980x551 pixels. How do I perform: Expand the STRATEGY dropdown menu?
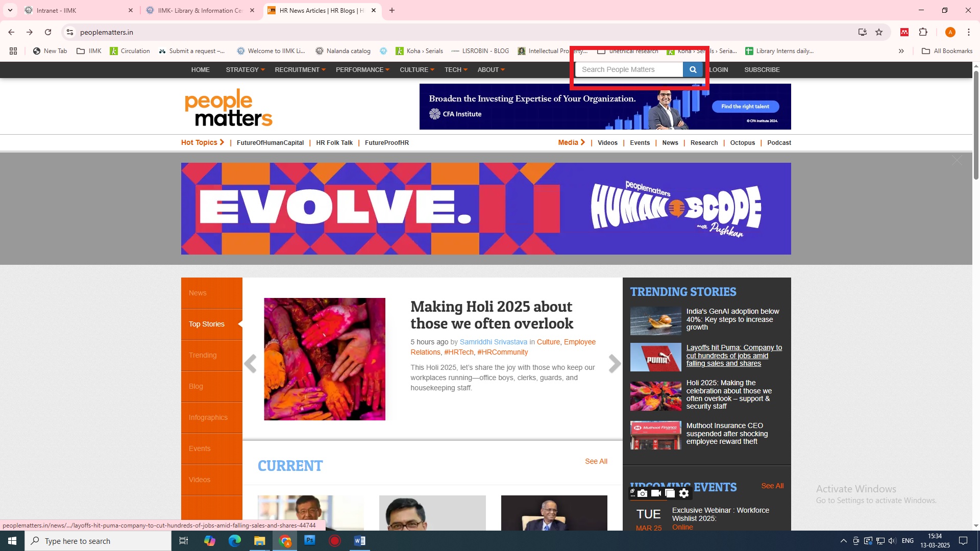point(245,70)
